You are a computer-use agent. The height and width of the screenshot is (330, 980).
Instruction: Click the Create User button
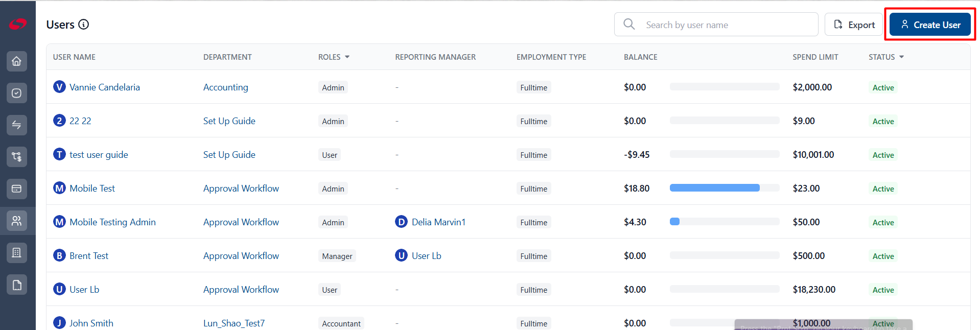point(930,25)
